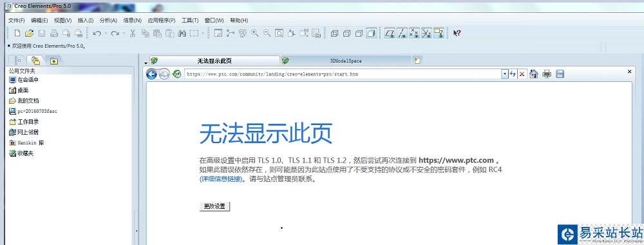Toggle datum axes display
This screenshot has width=644, height=245.
[402, 34]
